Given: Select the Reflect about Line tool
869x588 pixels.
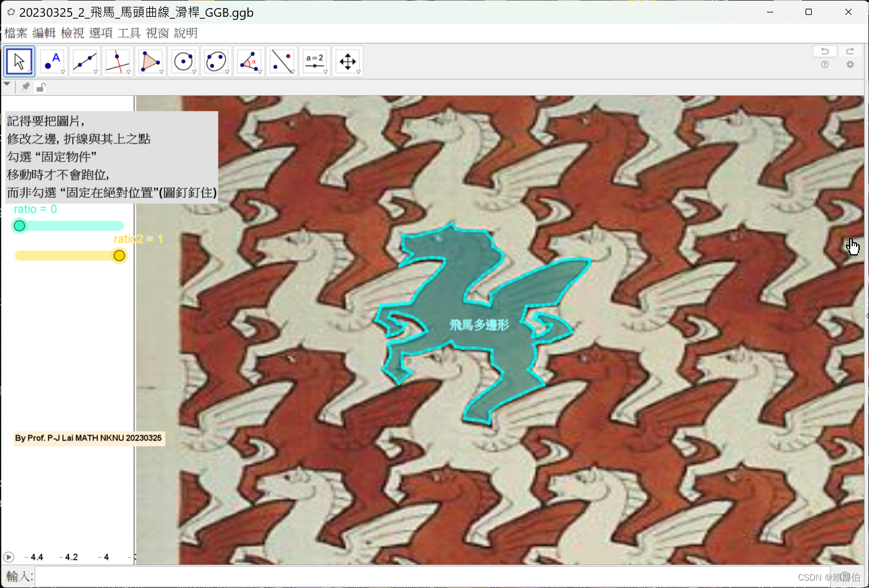Looking at the screenshot, I should [x=282, y=62].
